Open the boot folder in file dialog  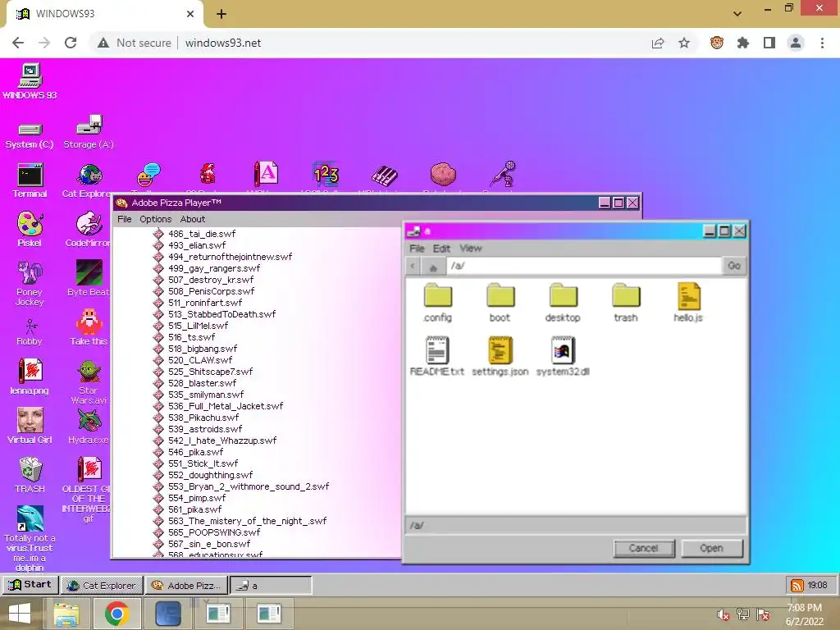[x=500, y=303]
